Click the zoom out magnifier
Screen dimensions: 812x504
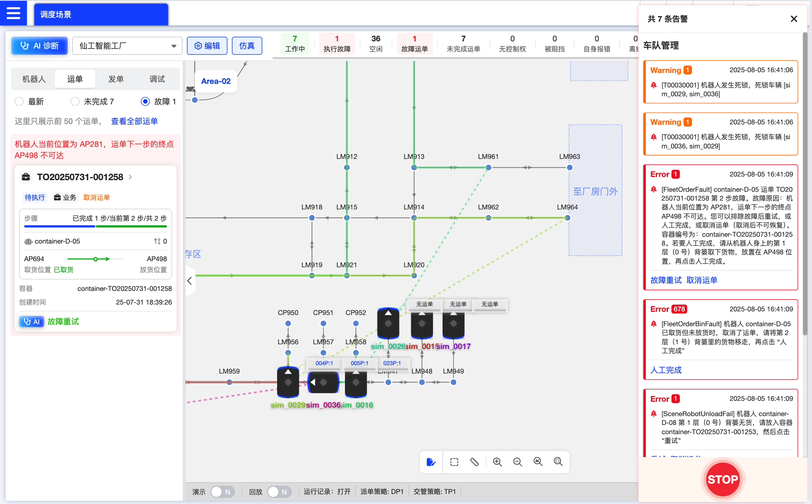click(x=518, y=462)
